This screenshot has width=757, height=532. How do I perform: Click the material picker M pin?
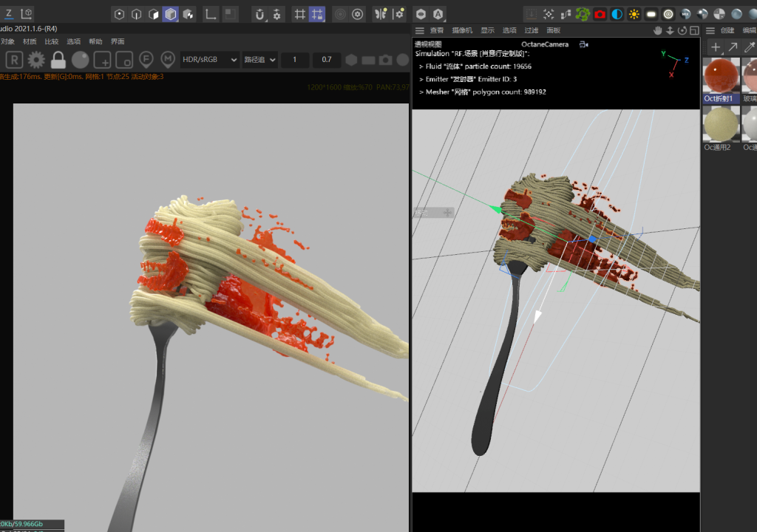(168, 60)
